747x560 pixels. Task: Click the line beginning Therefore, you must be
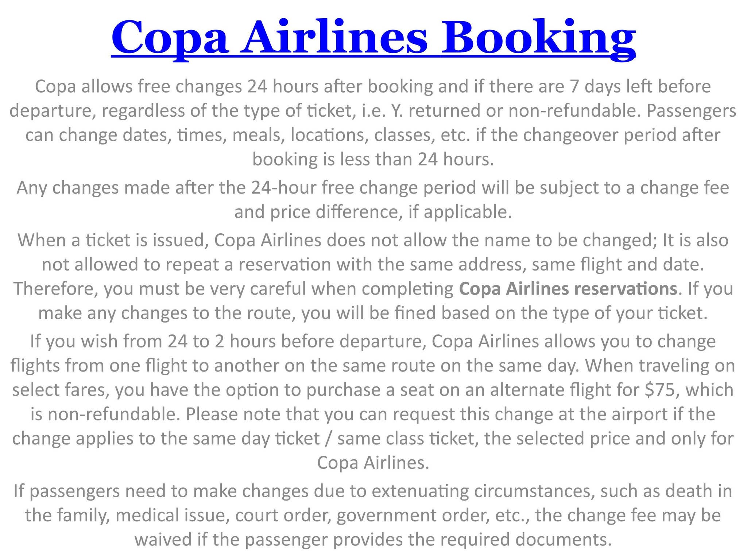233,289
